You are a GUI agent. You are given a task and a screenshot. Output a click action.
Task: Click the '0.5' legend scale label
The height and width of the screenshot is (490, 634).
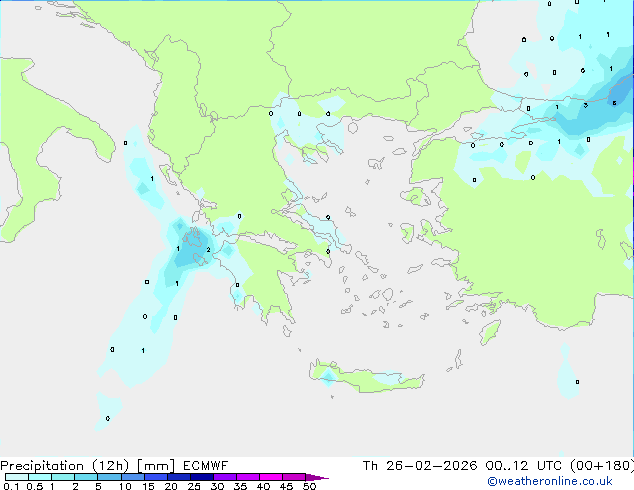[34, 486]
